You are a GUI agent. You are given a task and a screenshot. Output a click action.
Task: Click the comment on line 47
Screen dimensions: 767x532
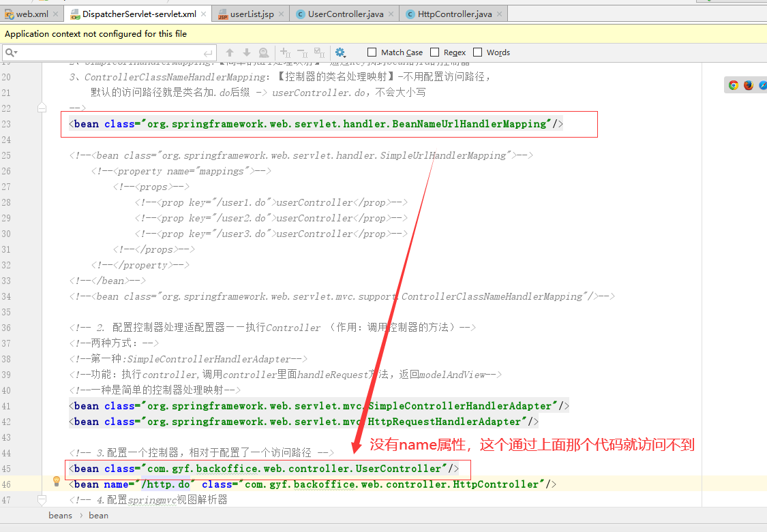coord(148,500)
